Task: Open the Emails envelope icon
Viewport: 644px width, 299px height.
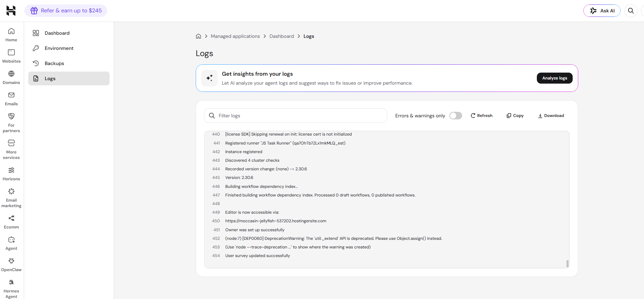Action: [11, 95]
